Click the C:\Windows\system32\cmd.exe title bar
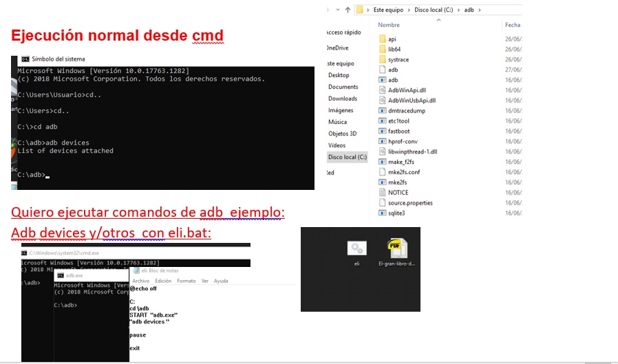Screen dimensions: 618x364 coord(136,253)
